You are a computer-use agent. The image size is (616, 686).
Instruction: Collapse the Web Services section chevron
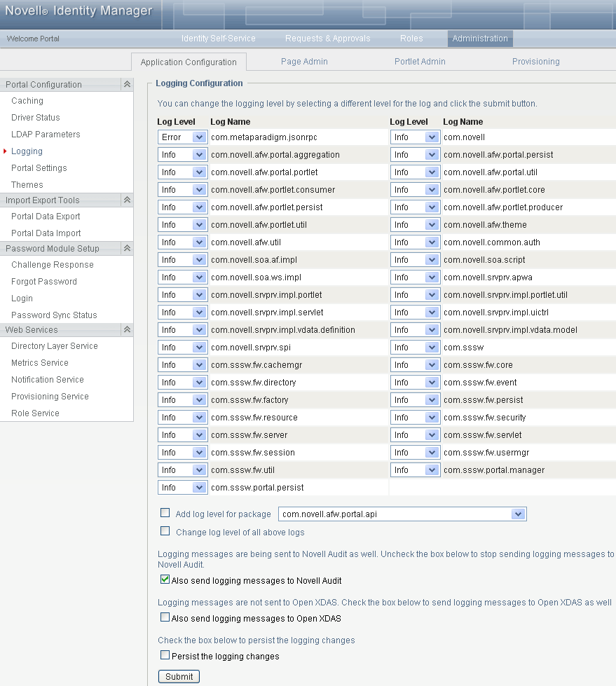(127, 329)
